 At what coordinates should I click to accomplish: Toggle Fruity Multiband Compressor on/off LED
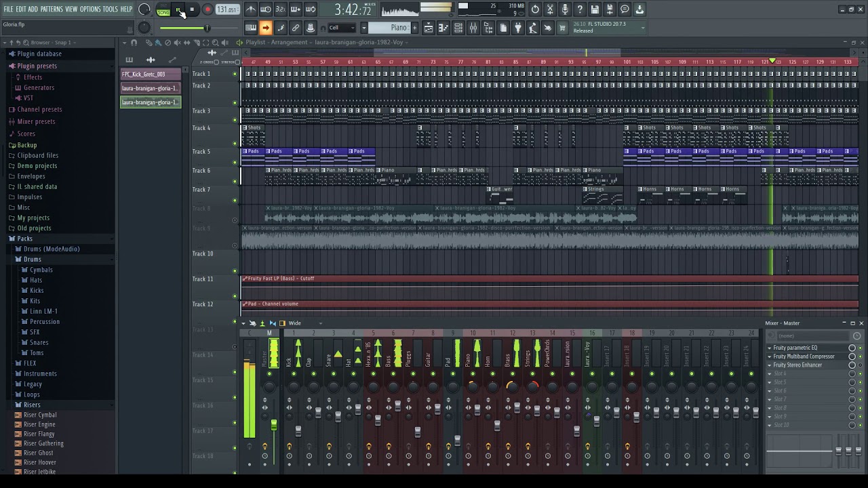[x=860, y=357]
